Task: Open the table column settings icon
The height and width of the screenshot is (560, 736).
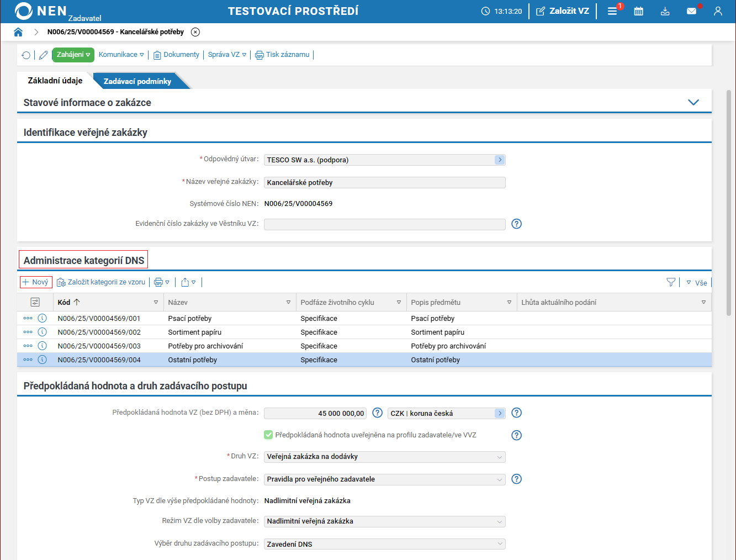Action: [x=35, y=302]
